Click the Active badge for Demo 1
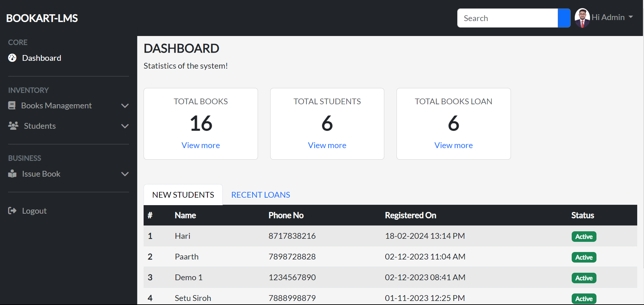 tap(584, 278)
